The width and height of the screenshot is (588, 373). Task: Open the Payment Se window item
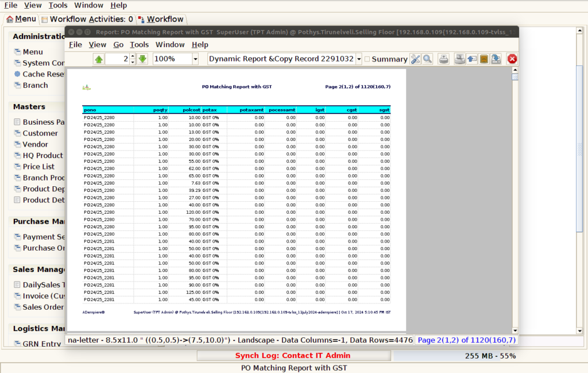[39, 237]
